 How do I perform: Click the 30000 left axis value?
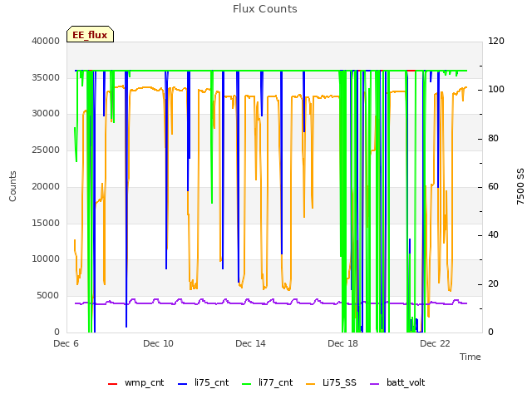point(46,113)
